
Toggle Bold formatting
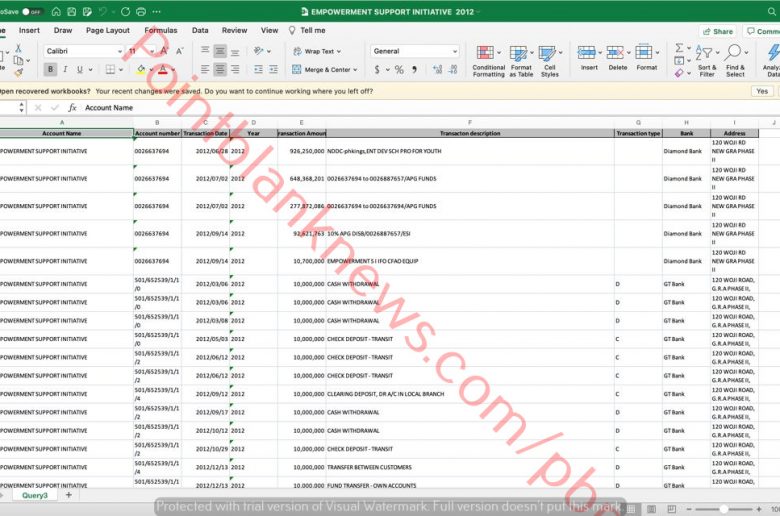click(x=51, y=70)
